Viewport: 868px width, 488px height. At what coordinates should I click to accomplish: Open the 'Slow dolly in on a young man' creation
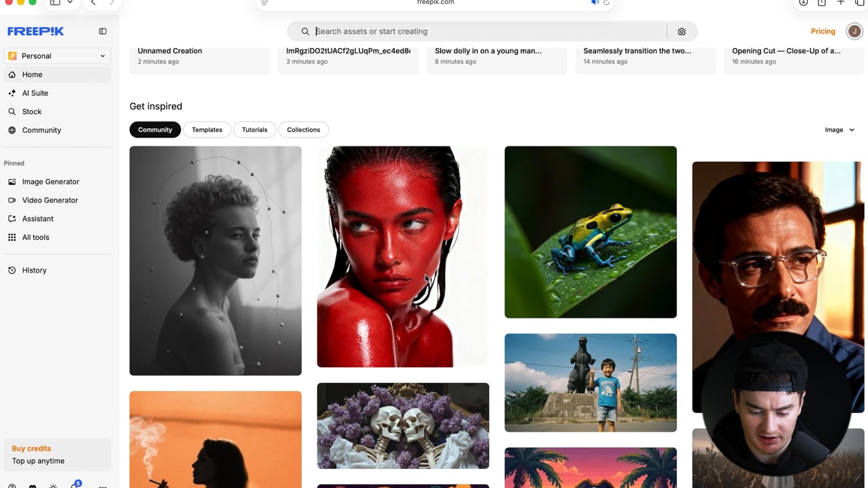coord(496,60)
